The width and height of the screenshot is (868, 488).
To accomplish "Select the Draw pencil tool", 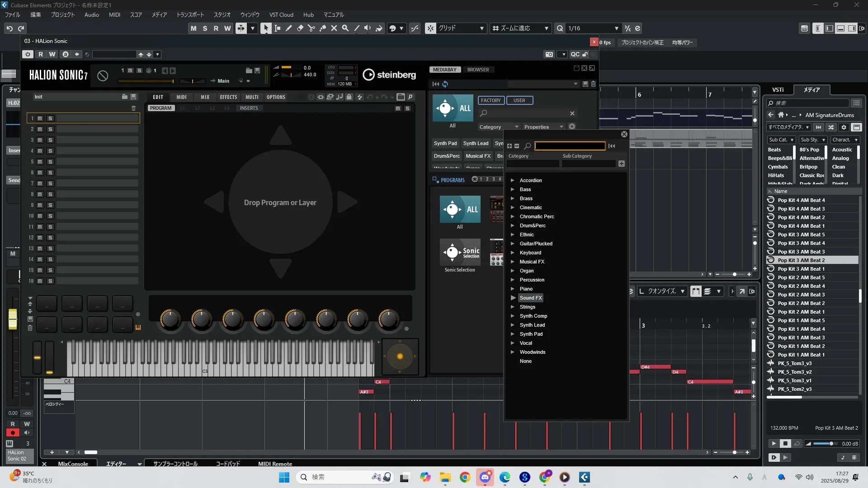I will click(288, 28).
